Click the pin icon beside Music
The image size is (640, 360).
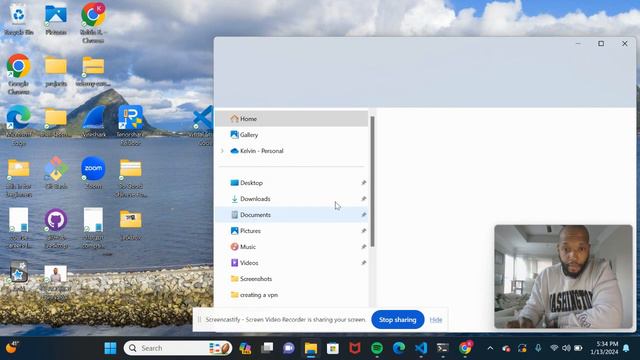(363, 247)
